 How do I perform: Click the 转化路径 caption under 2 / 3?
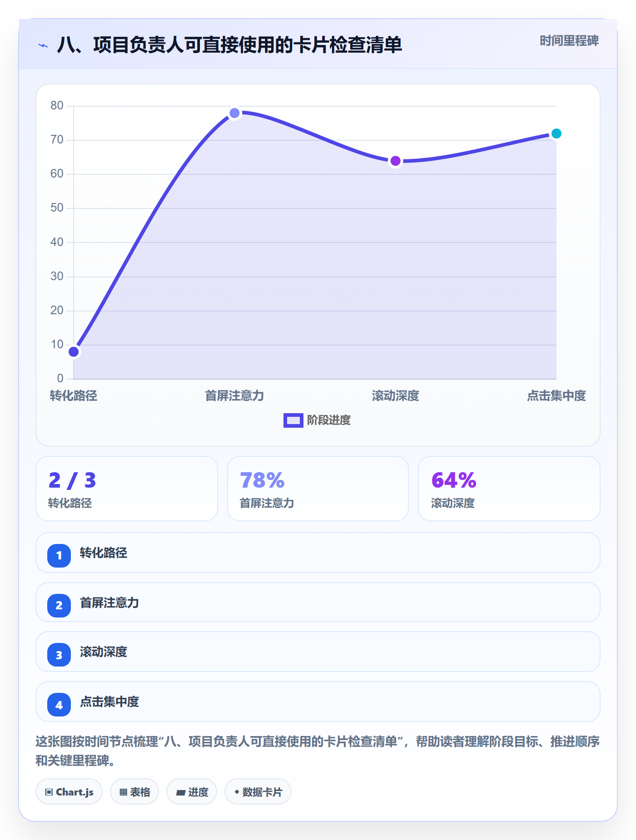coord(70,503)
